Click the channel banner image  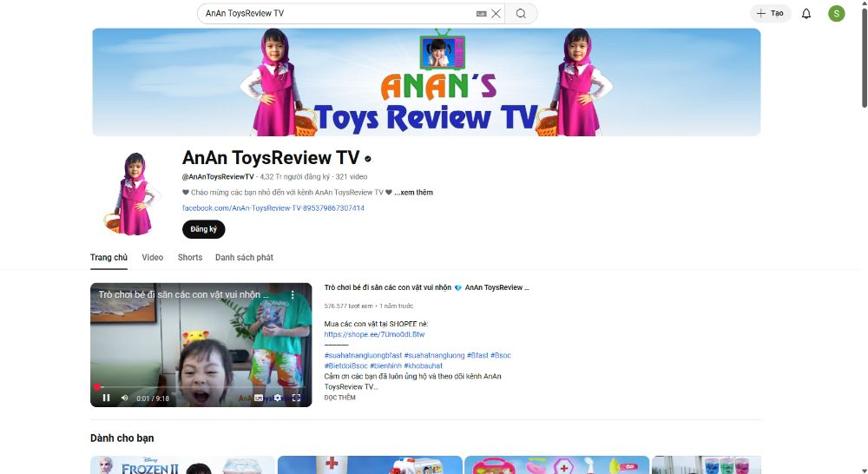click(426, 82)
